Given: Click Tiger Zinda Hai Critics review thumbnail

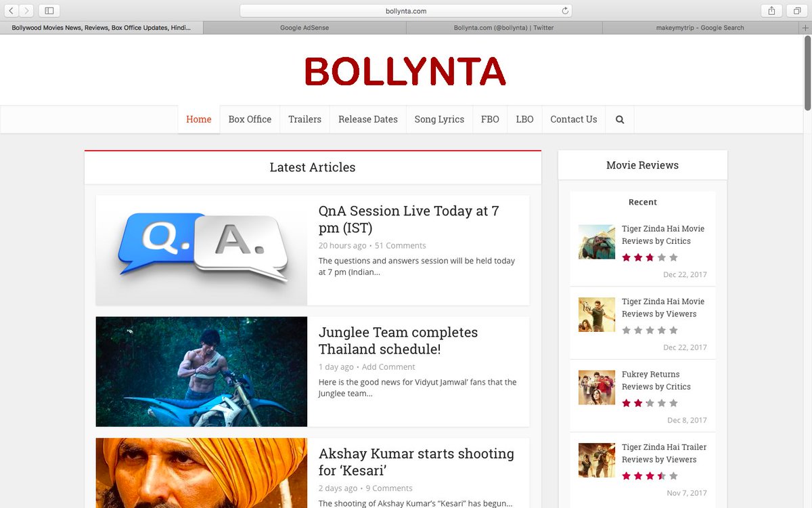Looking at the screenshot, I should (597, 242).
